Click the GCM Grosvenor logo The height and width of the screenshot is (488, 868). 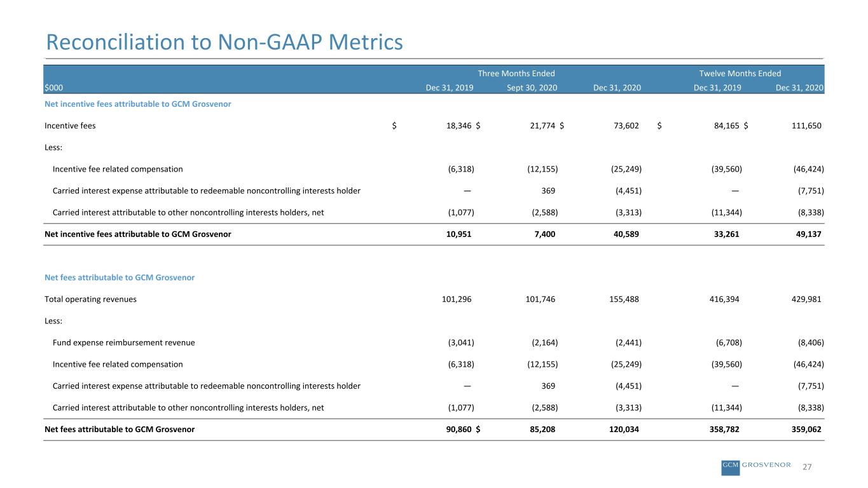tap(757, 466)
